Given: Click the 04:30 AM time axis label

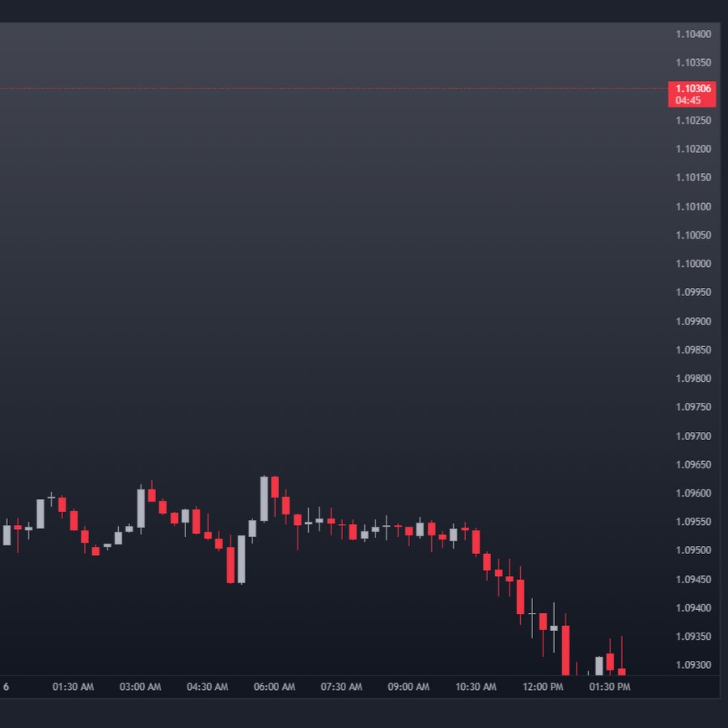Looking at the screenshot, I should click(x=207, y=687).
